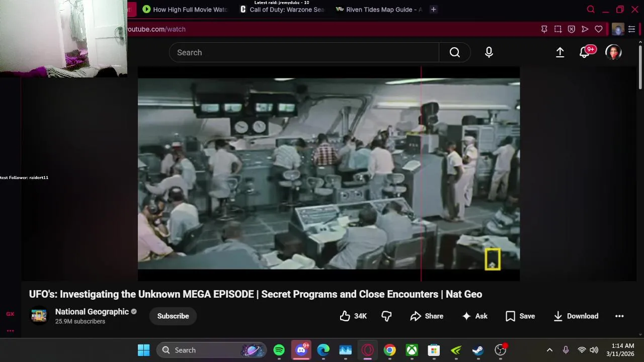644x362 pixels.
Task: Click the pin icon in the address bar
Action: click(x=544, y=29)
